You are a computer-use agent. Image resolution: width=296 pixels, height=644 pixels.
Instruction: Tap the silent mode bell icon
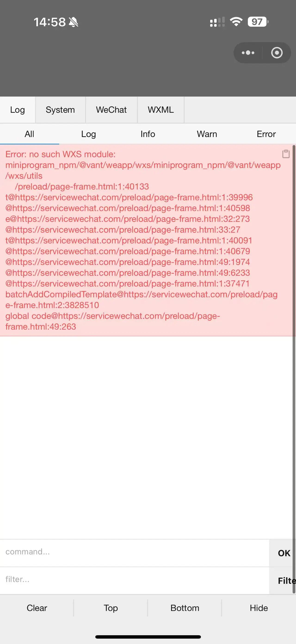(x=73, y=22)
